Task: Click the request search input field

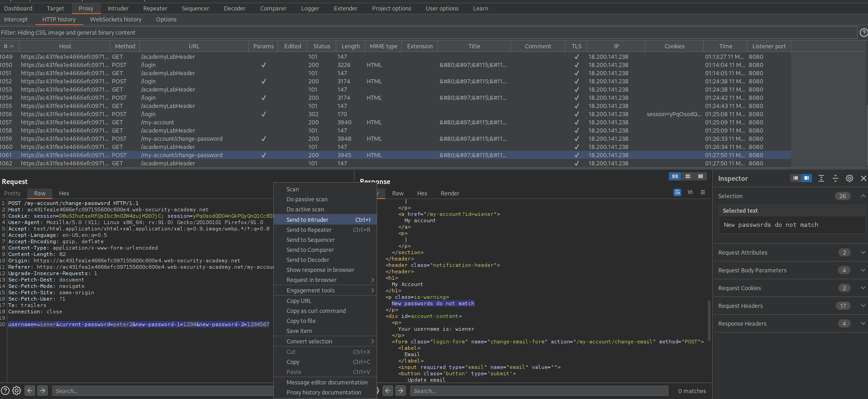Action: (x=162, y=391)
